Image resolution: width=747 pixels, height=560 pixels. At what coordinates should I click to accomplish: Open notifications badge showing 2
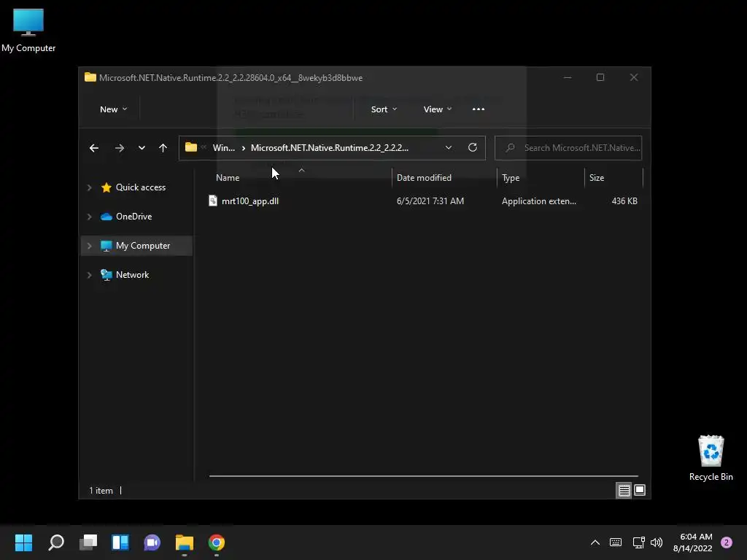click(x=727, y=542)
